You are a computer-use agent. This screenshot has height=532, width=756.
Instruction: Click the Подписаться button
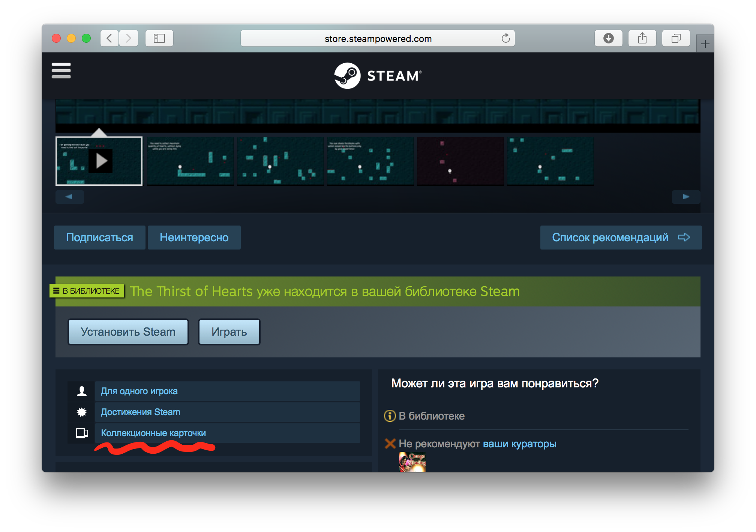pos(100,238)
